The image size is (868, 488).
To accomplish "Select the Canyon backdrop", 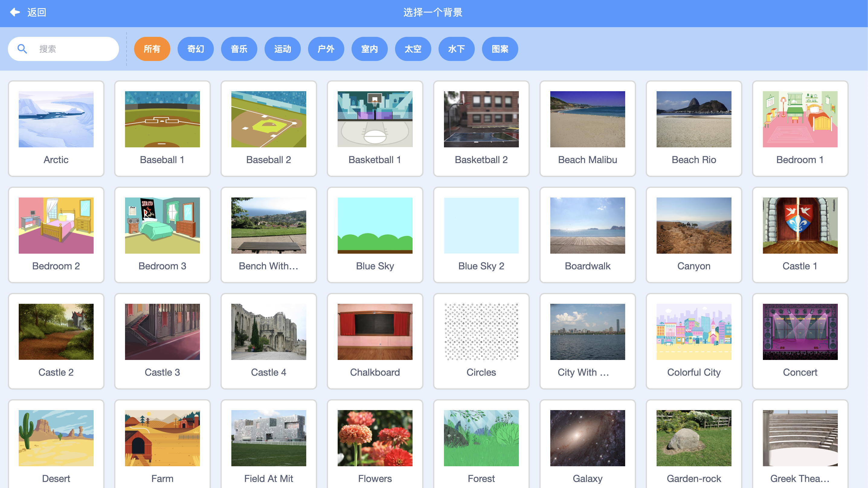I will 694,235.
